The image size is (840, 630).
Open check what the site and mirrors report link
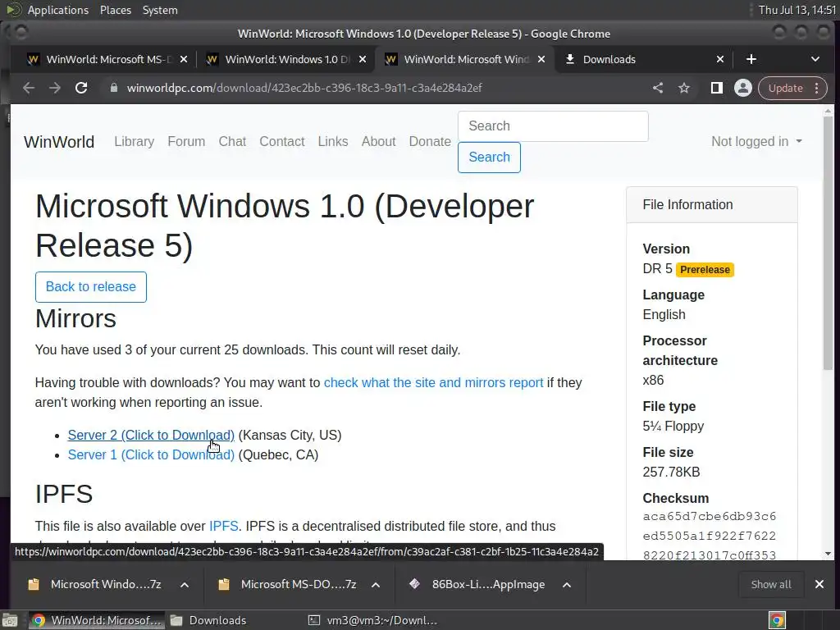(433, 382)
